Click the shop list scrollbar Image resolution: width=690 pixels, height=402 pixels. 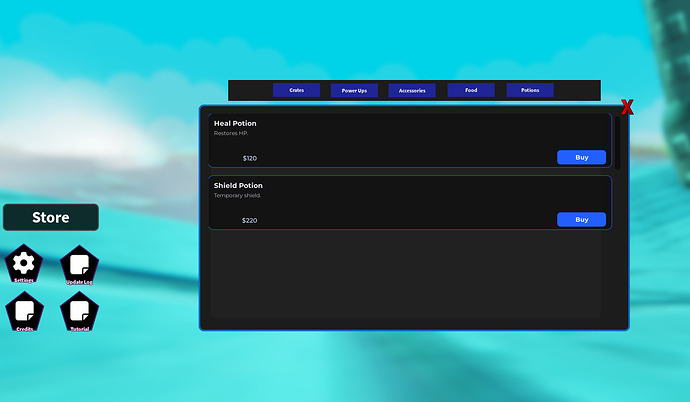coord(617,143)
